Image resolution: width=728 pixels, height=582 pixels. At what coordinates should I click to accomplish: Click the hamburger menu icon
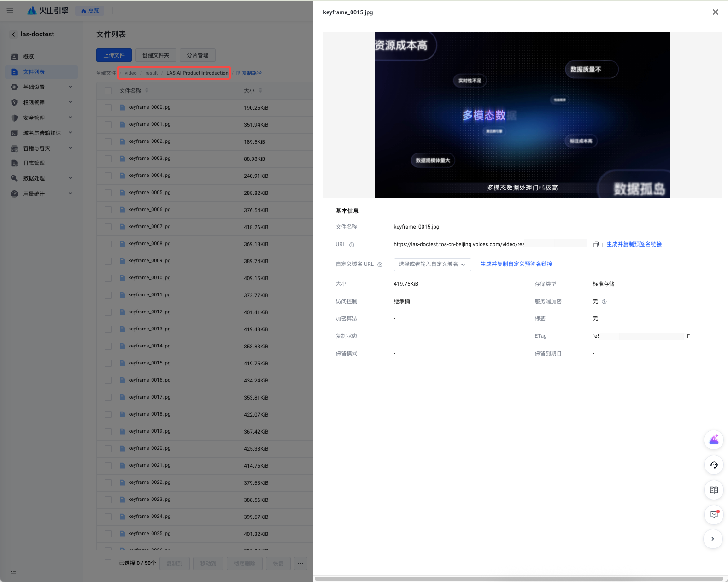10,11
